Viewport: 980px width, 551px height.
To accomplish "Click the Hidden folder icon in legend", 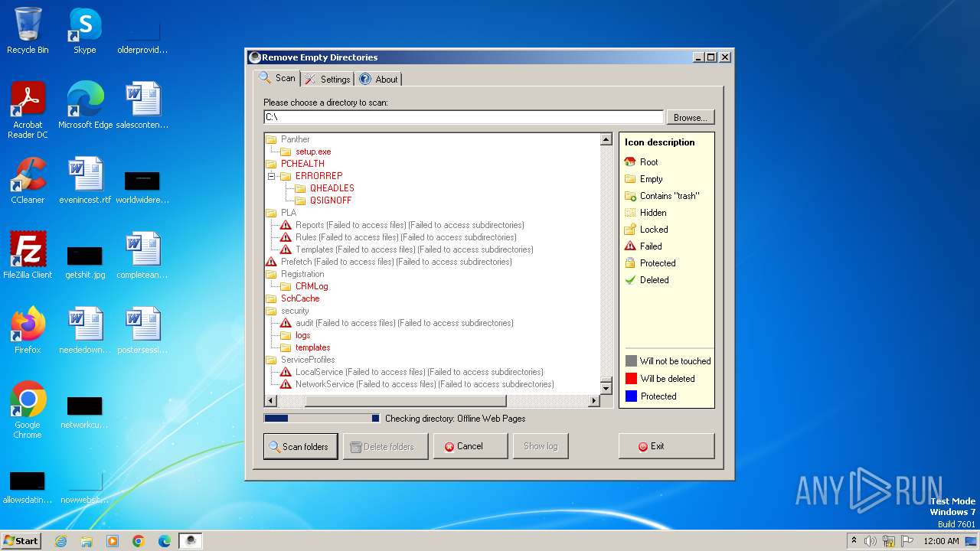I will point(630,213).
